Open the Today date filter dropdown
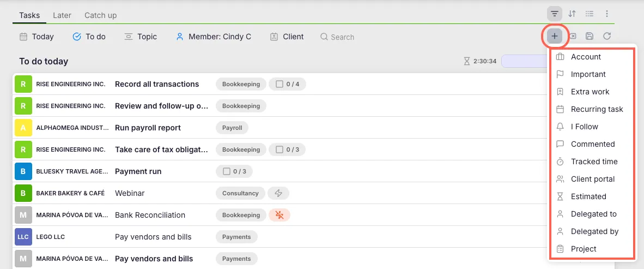Screen dimensions: 644x269 pos(37,37)
